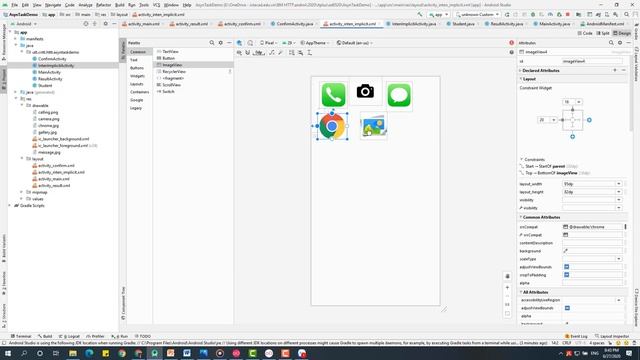Open the Pixel device dropdown
Screen dimensions: 640x360
point(268,42)
